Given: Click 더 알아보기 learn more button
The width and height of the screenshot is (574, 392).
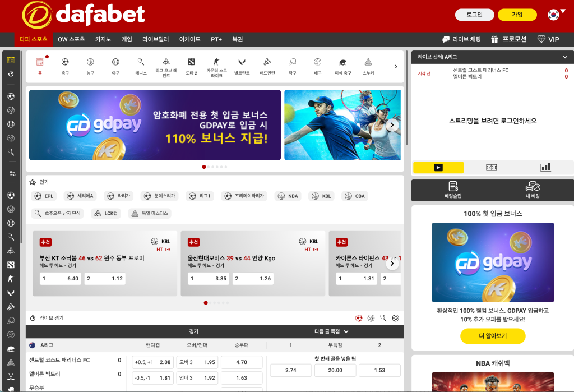Looking at the screenshot, I should pyautogui.click(x=493, y=336).
